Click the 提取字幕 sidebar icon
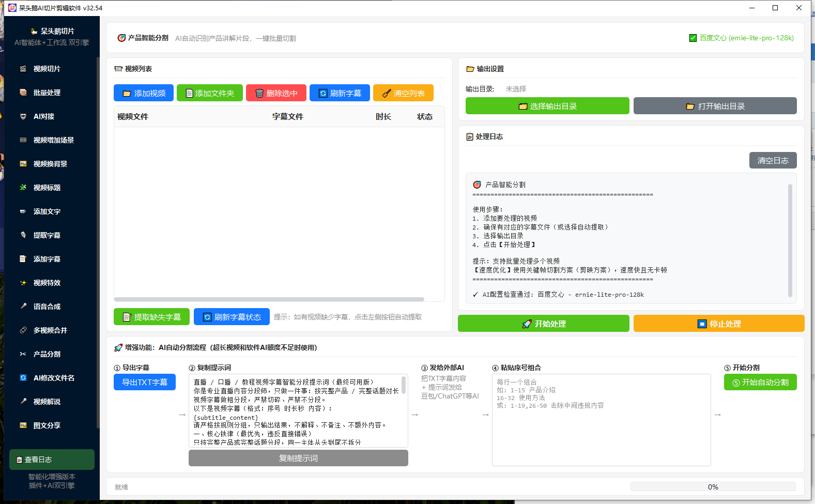 coord(23,235)
